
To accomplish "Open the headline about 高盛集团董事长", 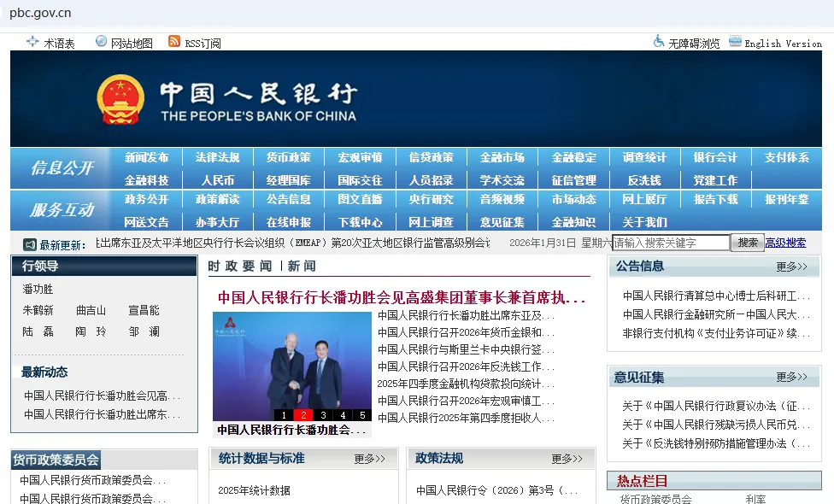I will (402, 297).
